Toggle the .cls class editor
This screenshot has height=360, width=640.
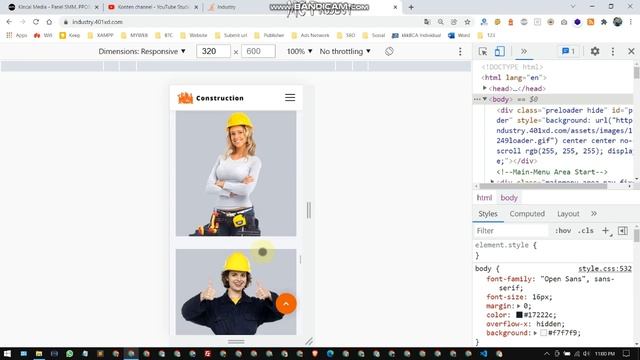tap(586, 231)
